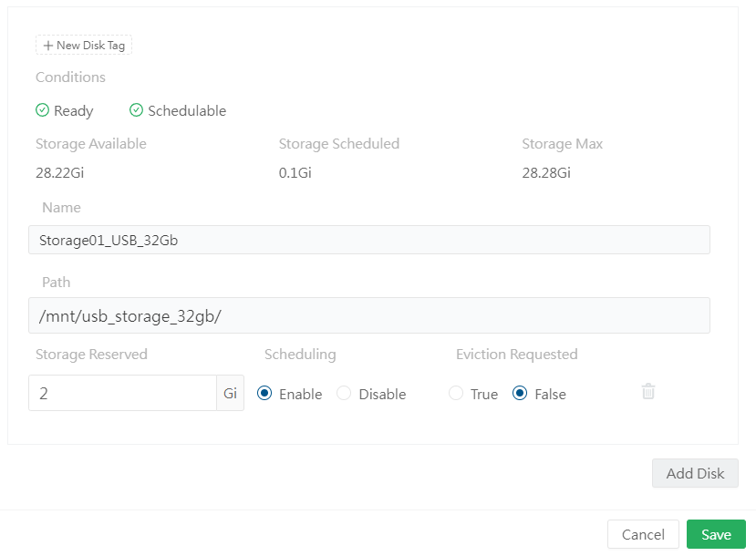Click the Conditions heading

(70, 77)
